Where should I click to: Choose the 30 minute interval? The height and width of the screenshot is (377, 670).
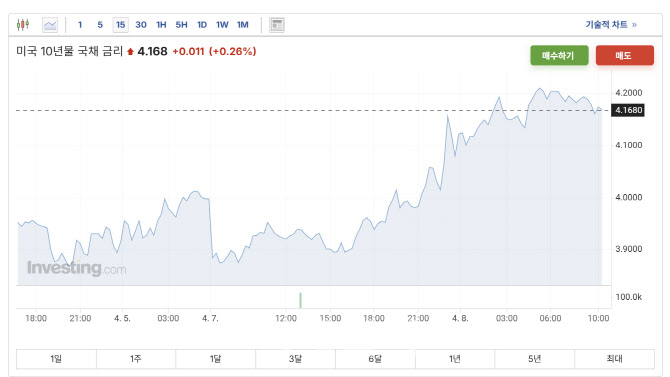tap(141, 25)
